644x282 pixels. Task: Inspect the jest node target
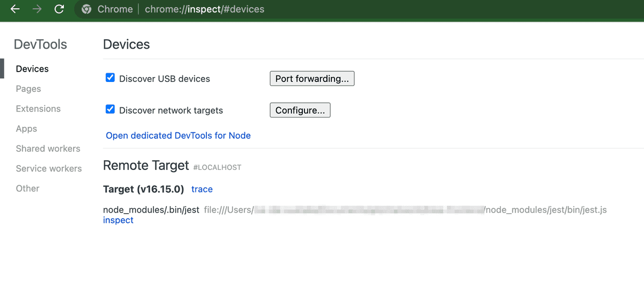tap(118, 220)
